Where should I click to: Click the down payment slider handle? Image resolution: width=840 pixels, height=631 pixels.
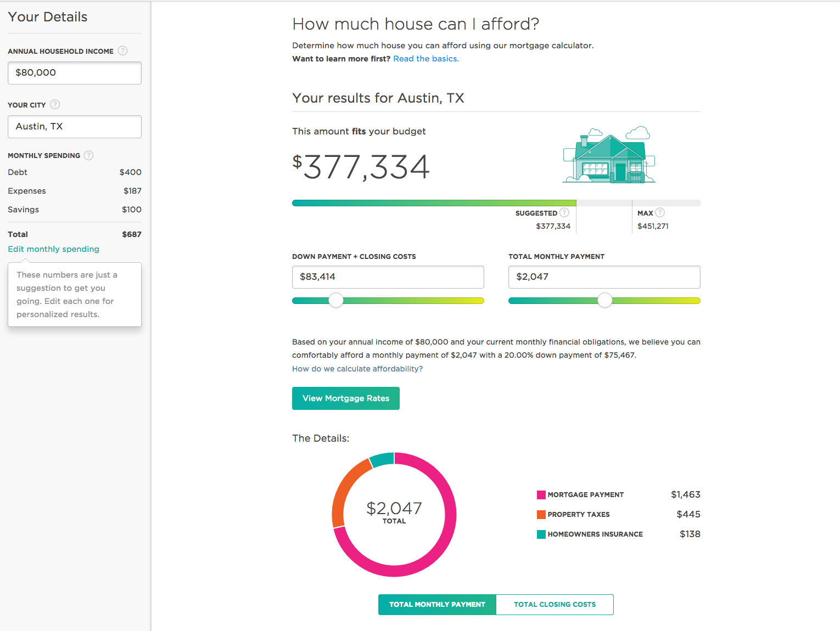click(x=336, y=301)
